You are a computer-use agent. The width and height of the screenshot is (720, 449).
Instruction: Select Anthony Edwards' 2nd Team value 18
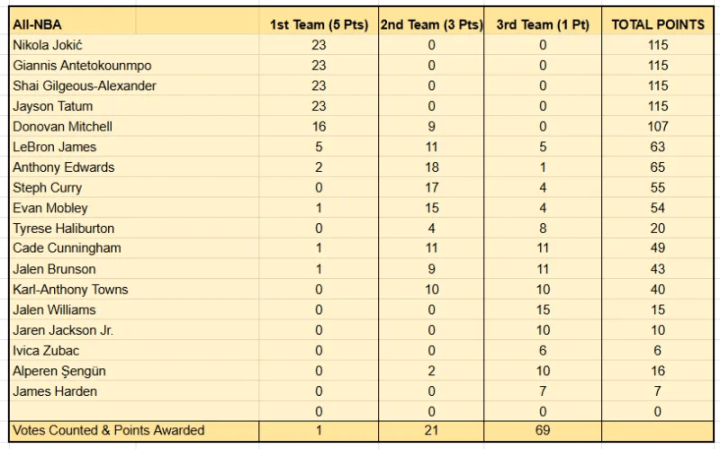point(431,167)
